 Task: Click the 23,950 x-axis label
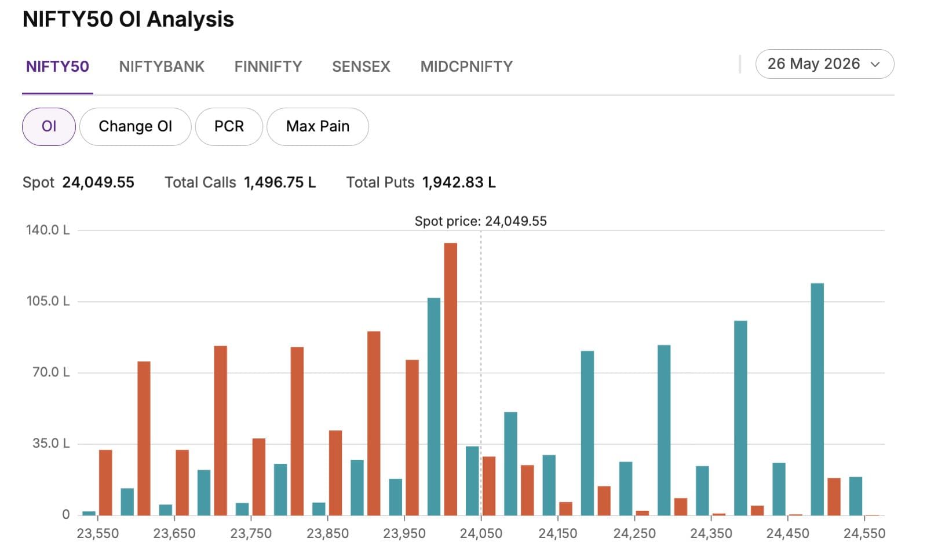coord(404,533)
